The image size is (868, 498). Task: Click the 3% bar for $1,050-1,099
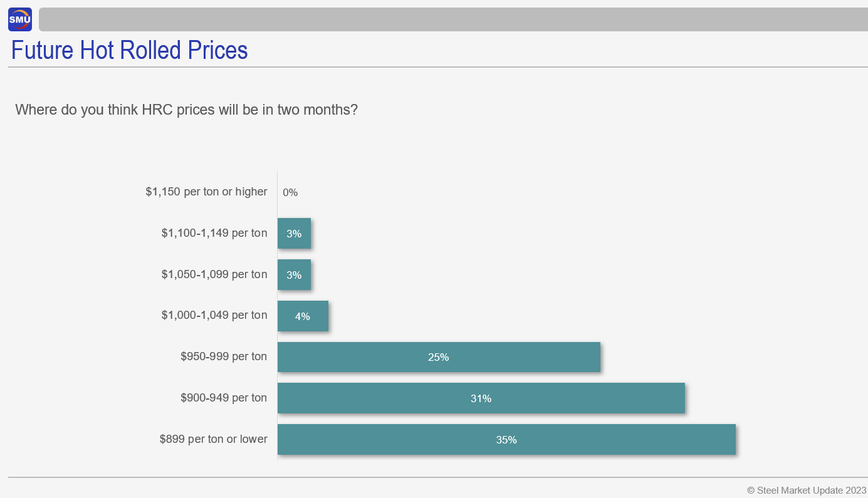[294, 275]
